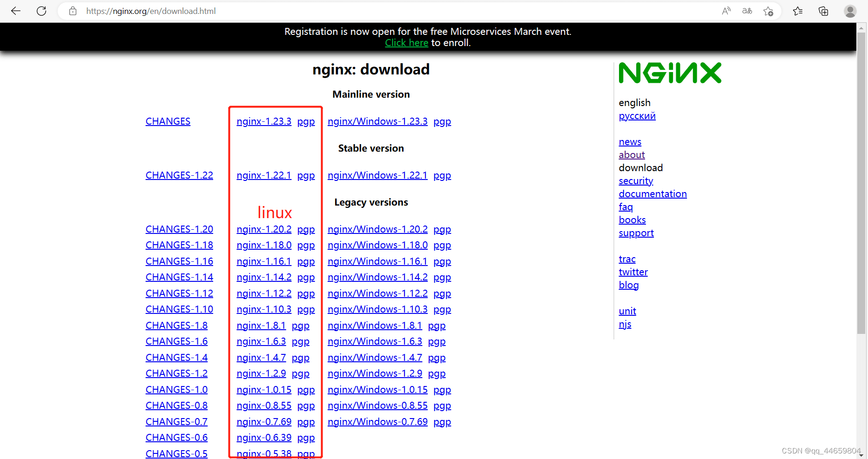Reload the page with the refresh icon

point(41,11)
